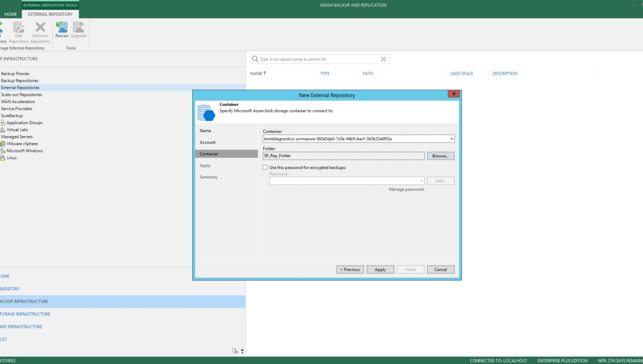Click the Add... password button
Image resolution: width=643 pixels, height=364 pixels.
tap(440, 181)
